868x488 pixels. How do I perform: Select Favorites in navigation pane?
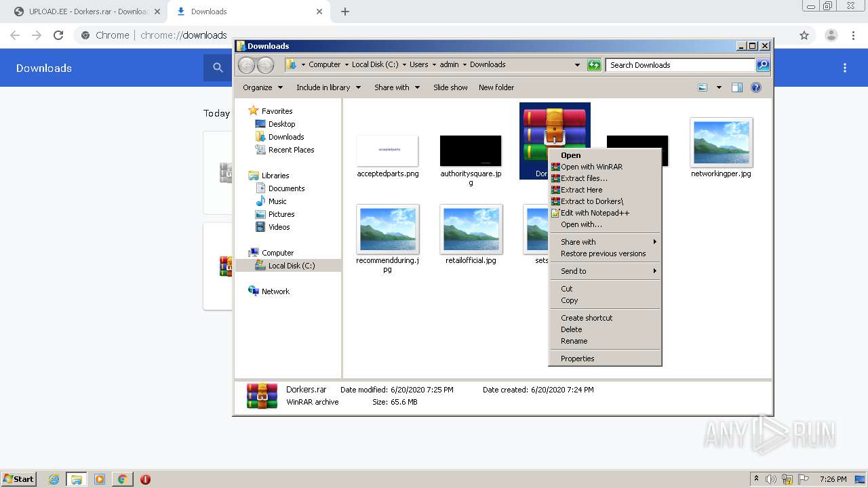(277, 111)
